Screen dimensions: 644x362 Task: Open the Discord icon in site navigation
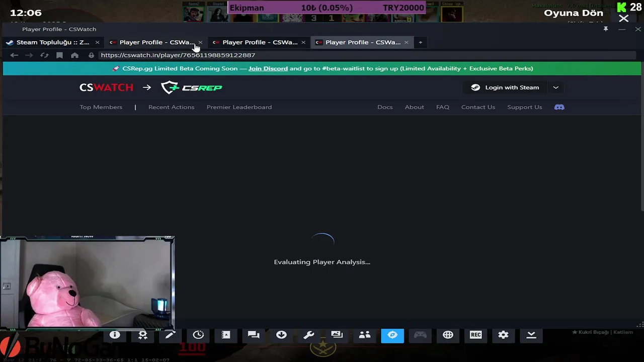tap(559, 107)
